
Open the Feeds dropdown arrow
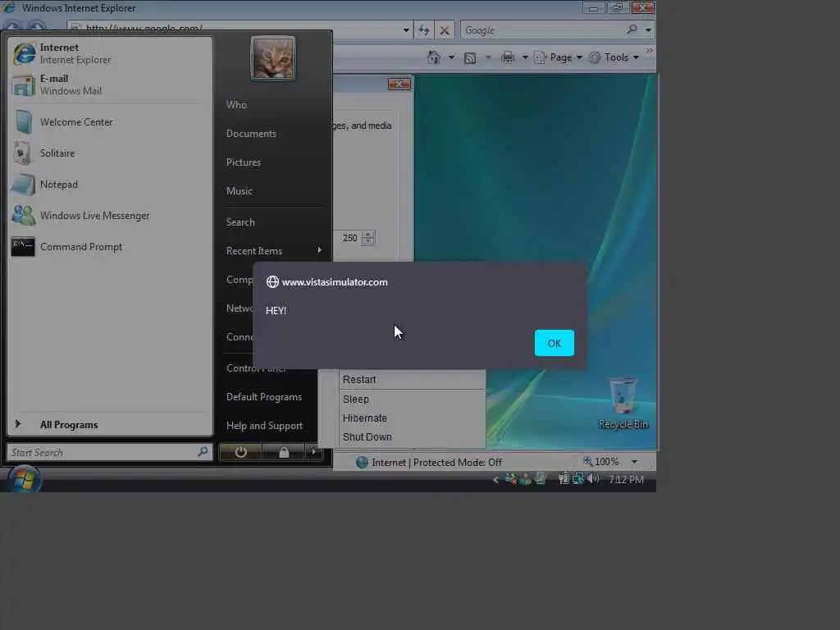pyautogui.click(x=488, y=57)
